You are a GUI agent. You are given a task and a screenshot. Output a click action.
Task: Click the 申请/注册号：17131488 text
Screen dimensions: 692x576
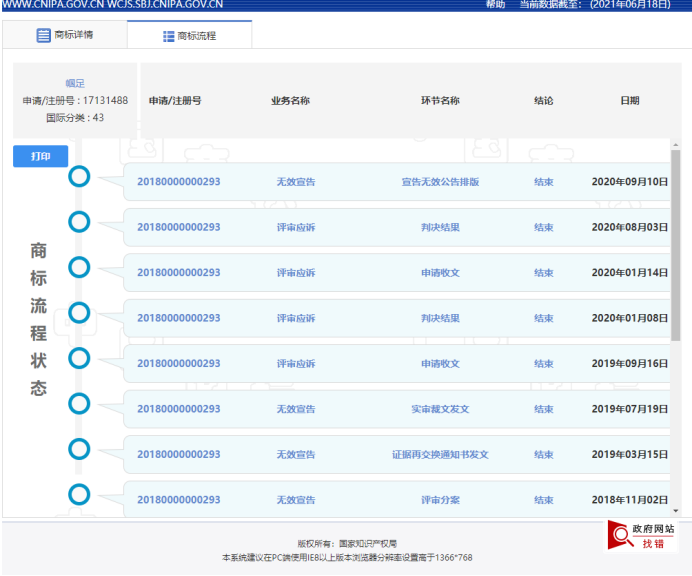coord(75,101)
